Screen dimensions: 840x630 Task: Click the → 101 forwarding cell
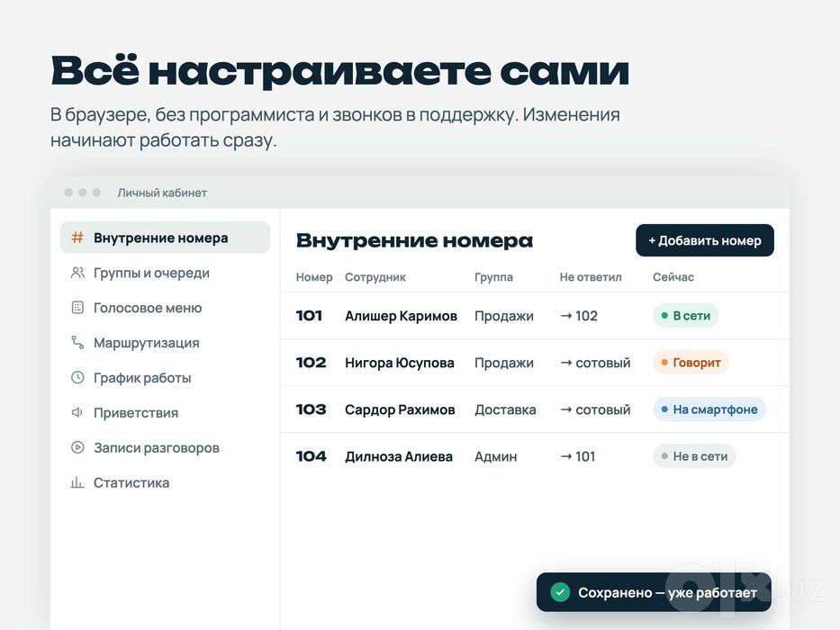[x=577, y=456]
